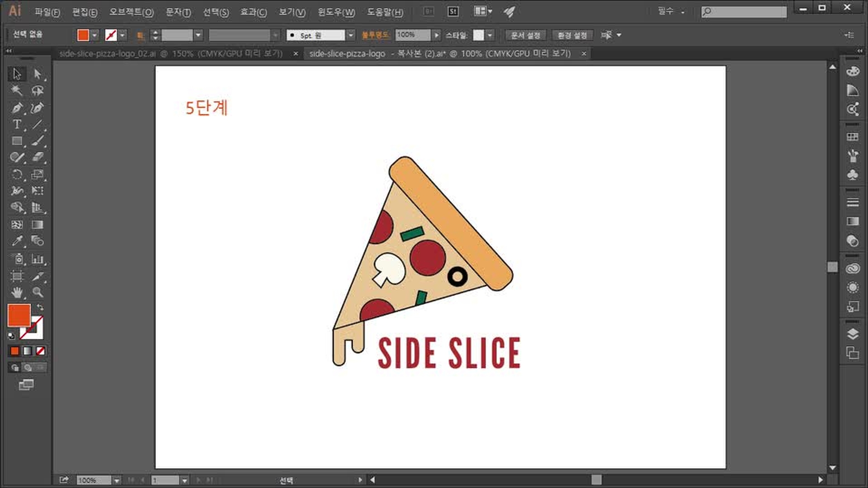Select the Eyedropper tool
Viewport: 868px width, 488px height.
coord(17,241)
